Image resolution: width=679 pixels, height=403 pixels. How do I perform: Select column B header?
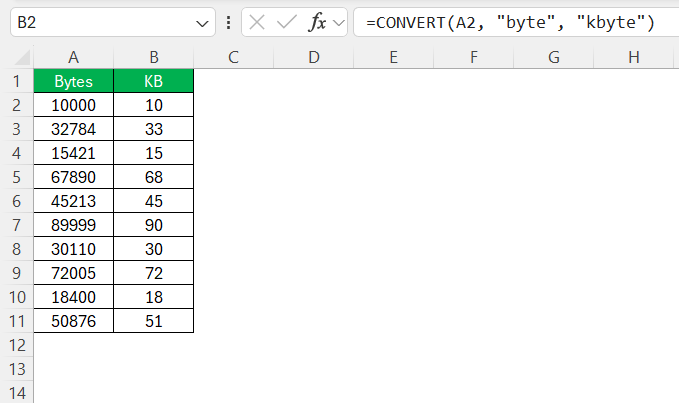(154, 57)
